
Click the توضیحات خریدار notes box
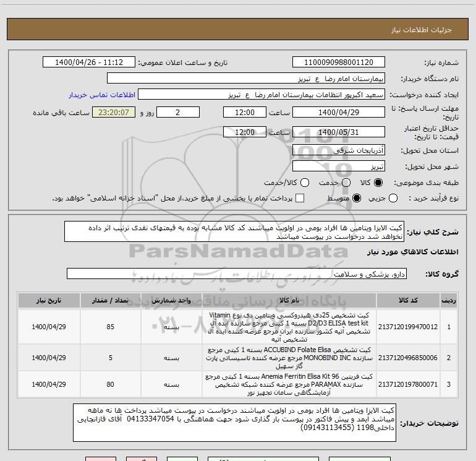[235, 423]
